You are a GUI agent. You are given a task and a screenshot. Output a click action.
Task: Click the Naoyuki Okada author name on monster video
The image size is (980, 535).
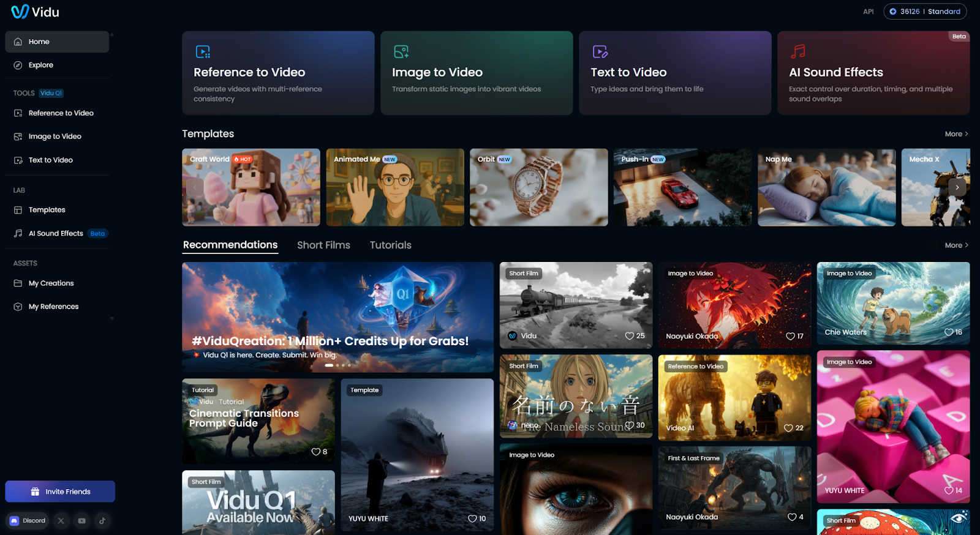point(692,517)
